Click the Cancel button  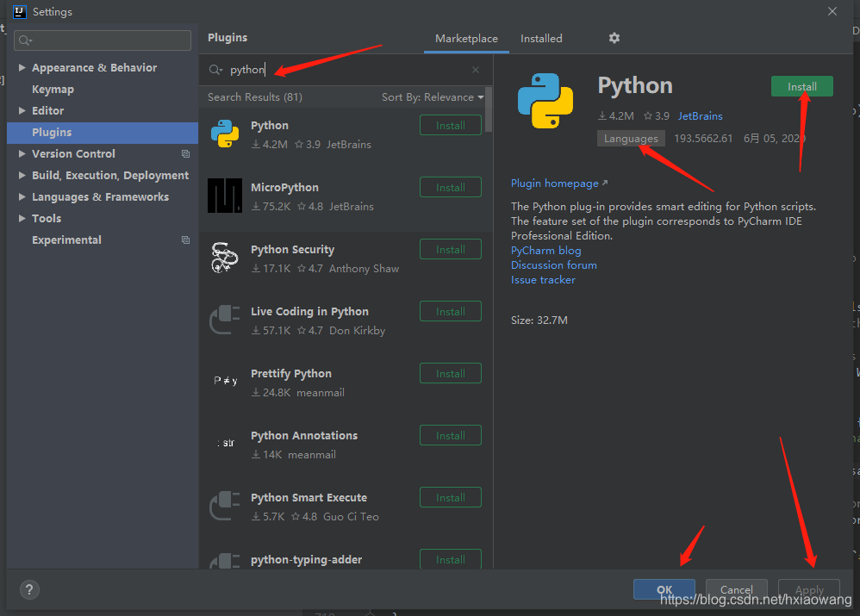coord(737,589)
